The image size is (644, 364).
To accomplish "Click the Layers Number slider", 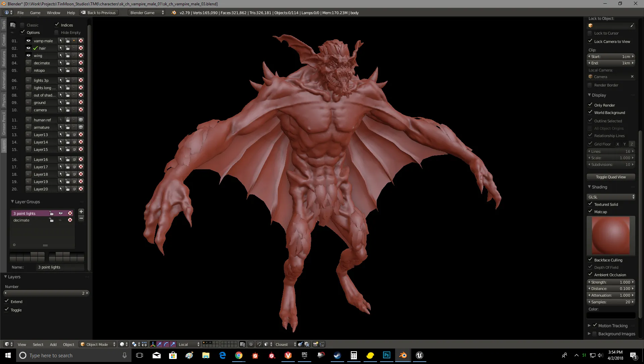I will (x=46, y=293).
